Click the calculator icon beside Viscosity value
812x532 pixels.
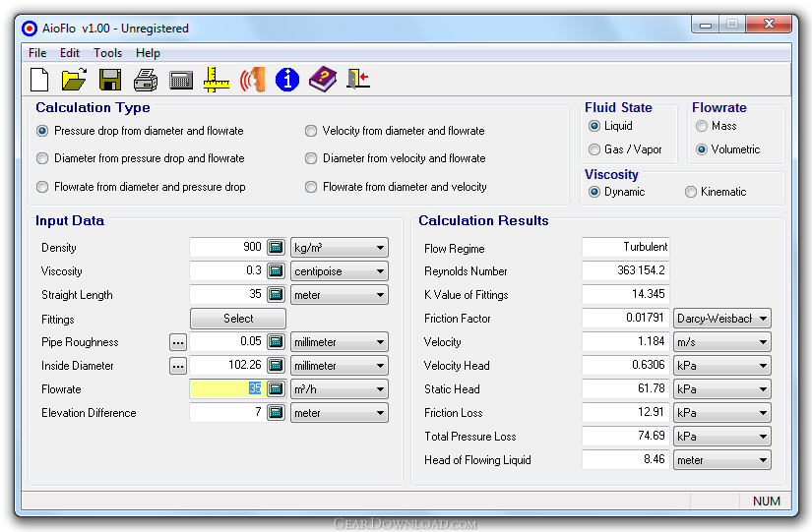click(x=276, y=270)
